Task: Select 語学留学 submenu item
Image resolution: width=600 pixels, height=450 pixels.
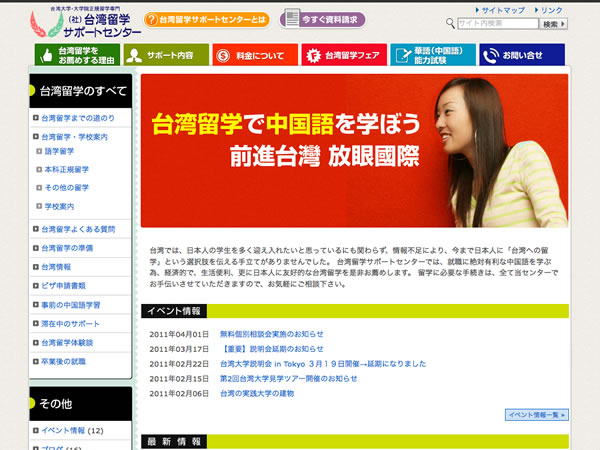Action: [60, 153]
